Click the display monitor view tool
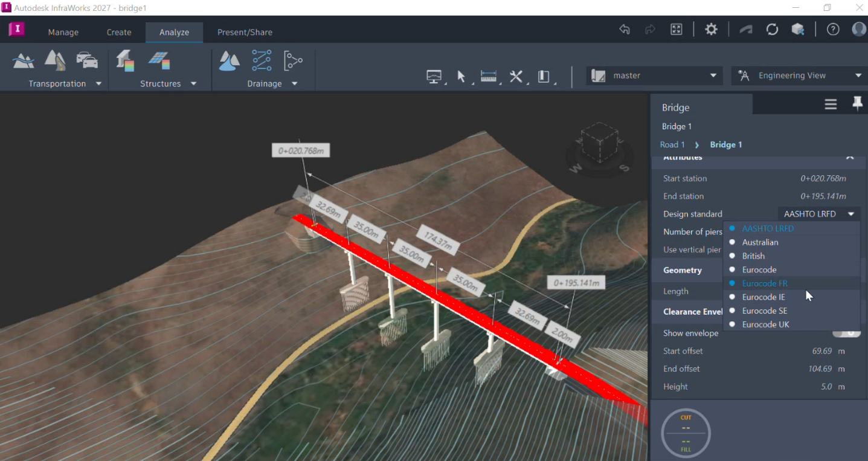This screenshot has width=868, height=461. pos(434,77)
